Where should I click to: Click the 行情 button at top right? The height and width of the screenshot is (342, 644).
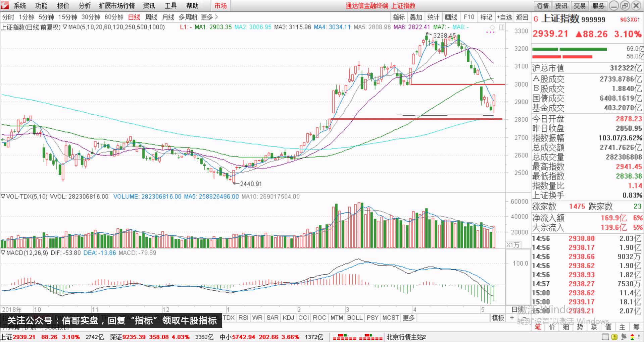(x=542, y=6)
